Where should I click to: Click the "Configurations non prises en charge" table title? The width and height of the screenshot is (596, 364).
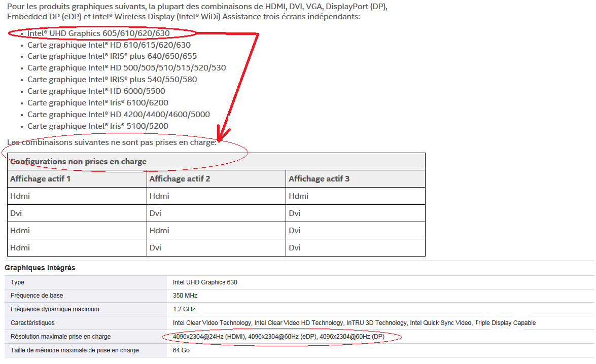[x=78, y=162]
